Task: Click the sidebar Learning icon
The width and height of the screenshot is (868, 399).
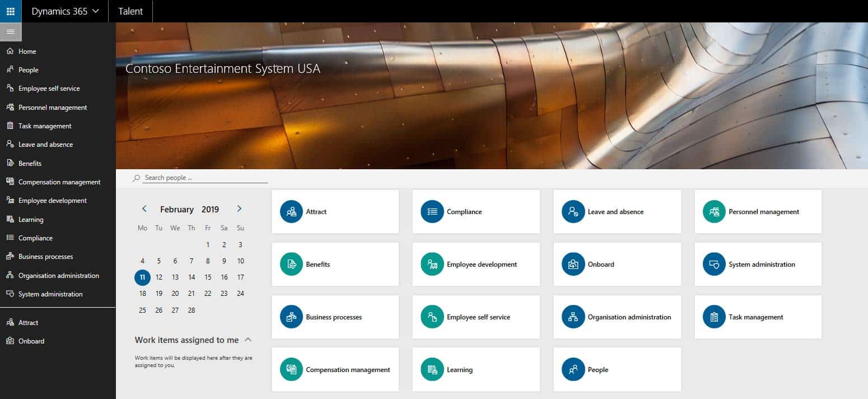Action: pos(10,219)
